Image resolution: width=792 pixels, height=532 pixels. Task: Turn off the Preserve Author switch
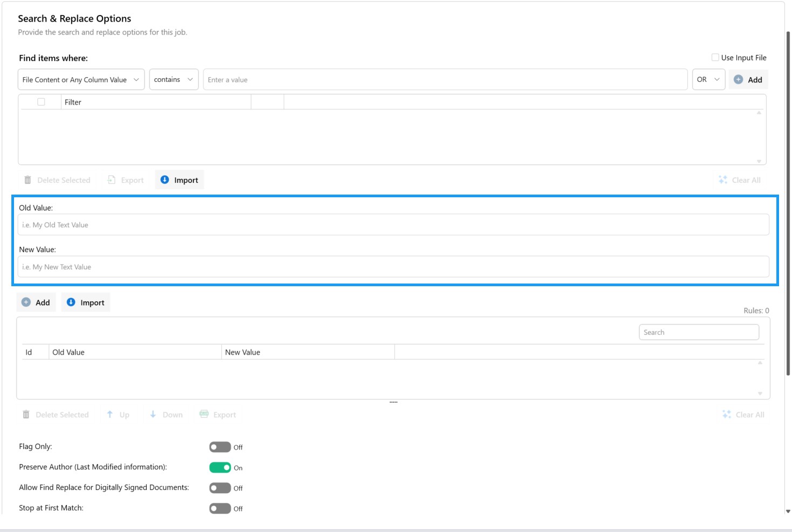[220, 467]
